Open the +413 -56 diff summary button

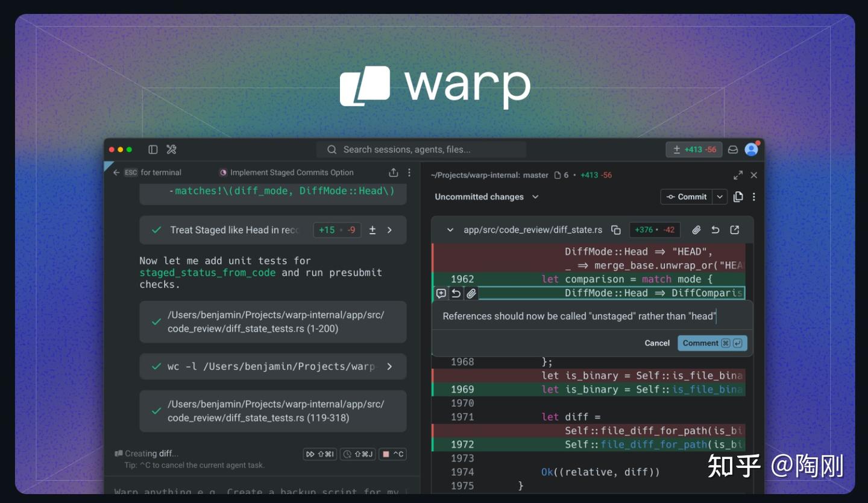click(694, 150)
